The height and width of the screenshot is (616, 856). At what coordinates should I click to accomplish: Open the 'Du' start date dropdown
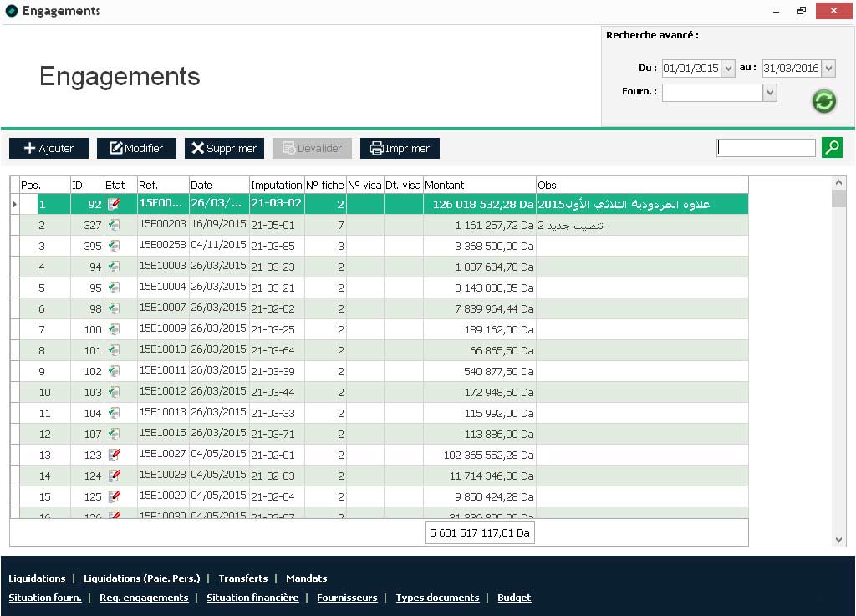727,69
